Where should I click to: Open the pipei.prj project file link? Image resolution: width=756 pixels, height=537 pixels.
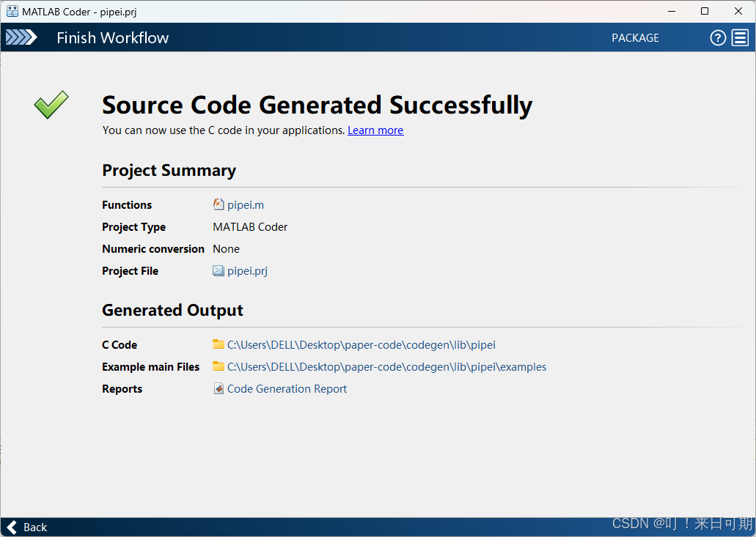(x=247, y=271)
